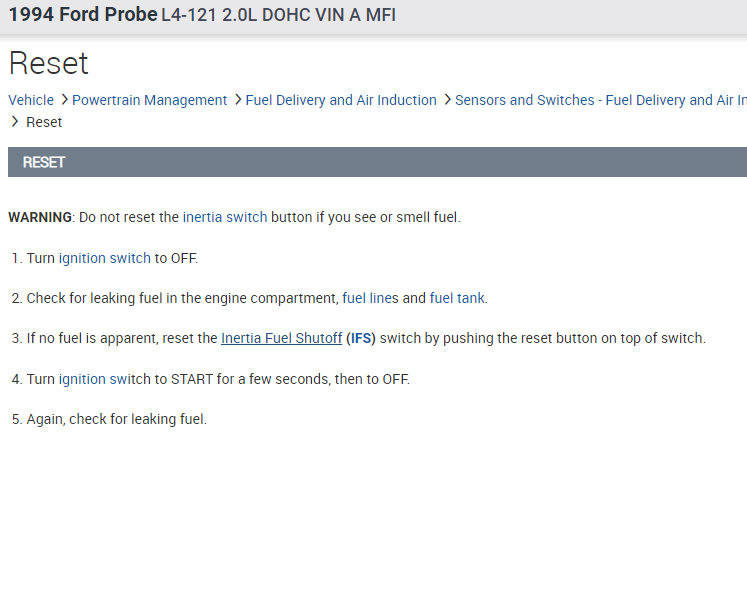Click the (IFS) abbreviation link
The height and width of the screenshot is (613, 747).
[360, 338]
